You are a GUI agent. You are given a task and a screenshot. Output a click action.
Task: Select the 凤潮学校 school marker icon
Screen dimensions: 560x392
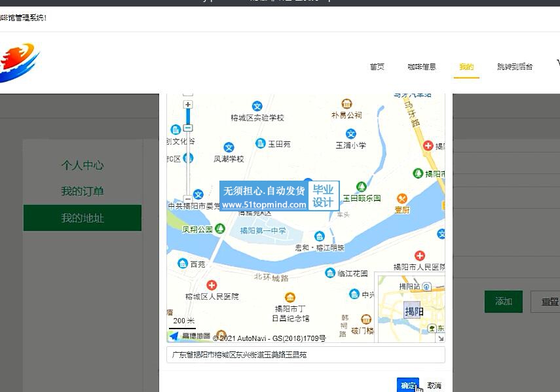click(x=229, y=147)
